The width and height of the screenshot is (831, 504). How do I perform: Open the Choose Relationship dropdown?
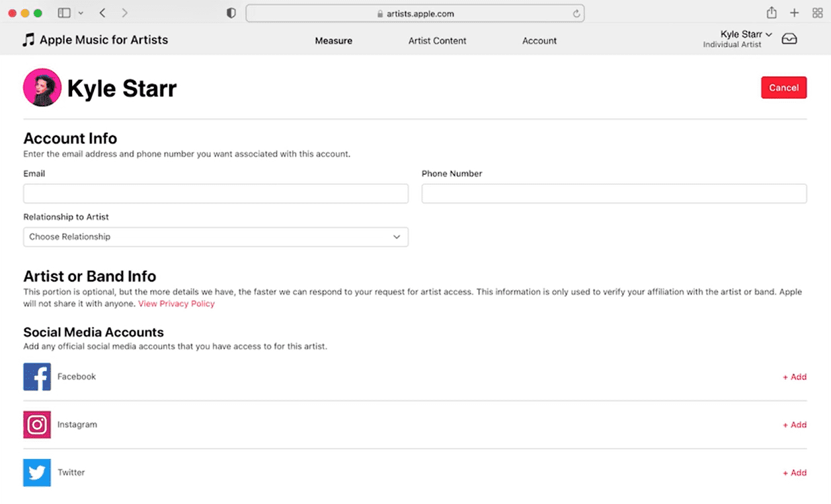point(216,237)
